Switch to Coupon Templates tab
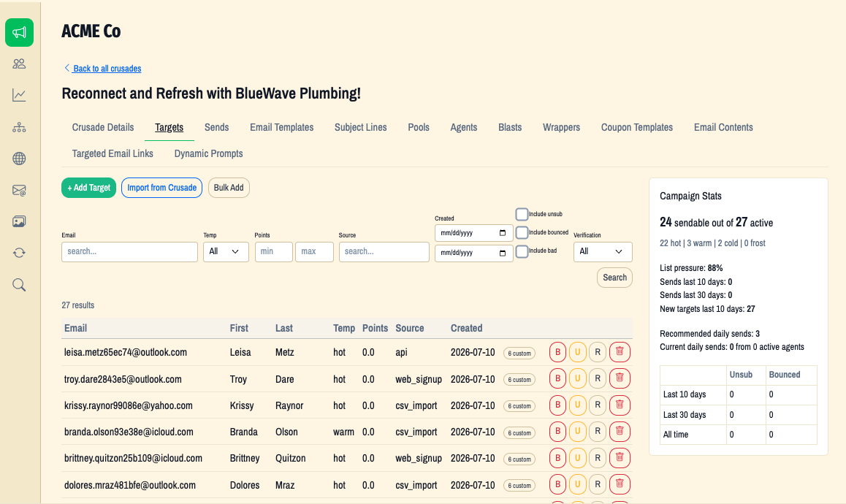This screenshot has width=846, height=504. (637, 127)
